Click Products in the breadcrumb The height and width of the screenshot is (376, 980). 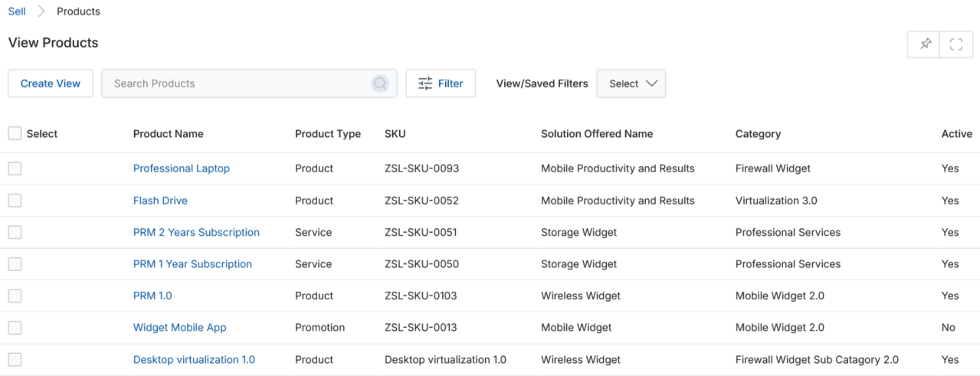(x=78, y=11)
